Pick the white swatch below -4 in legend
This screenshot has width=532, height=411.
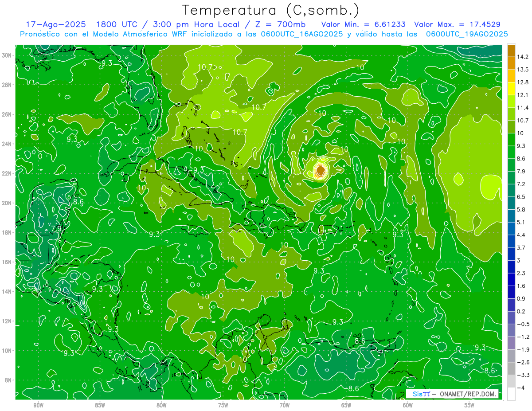point(511,393)
